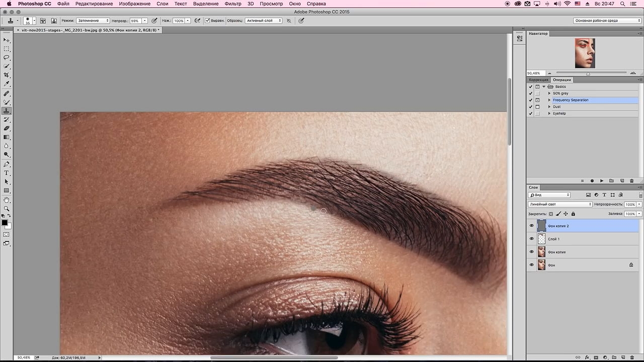This screenshot has width=644, height=362.
Task: Select the Horizontal Type tool
Action: point(7,173)
